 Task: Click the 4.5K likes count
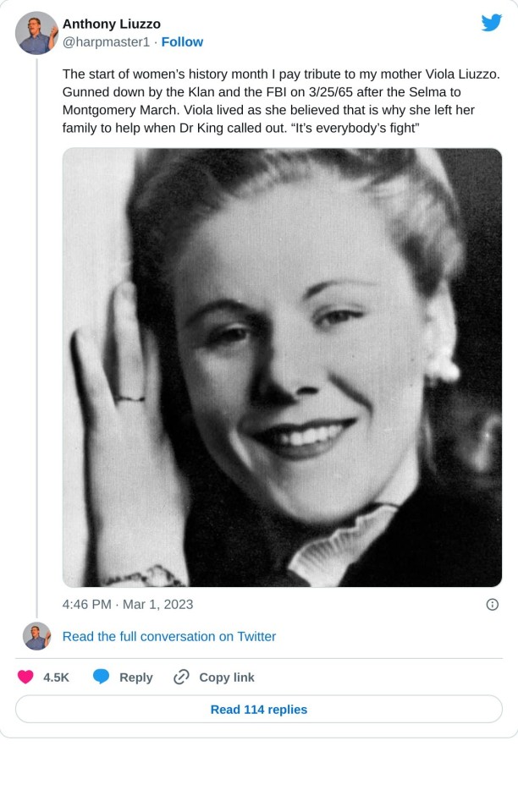click(x=56, y=677)
